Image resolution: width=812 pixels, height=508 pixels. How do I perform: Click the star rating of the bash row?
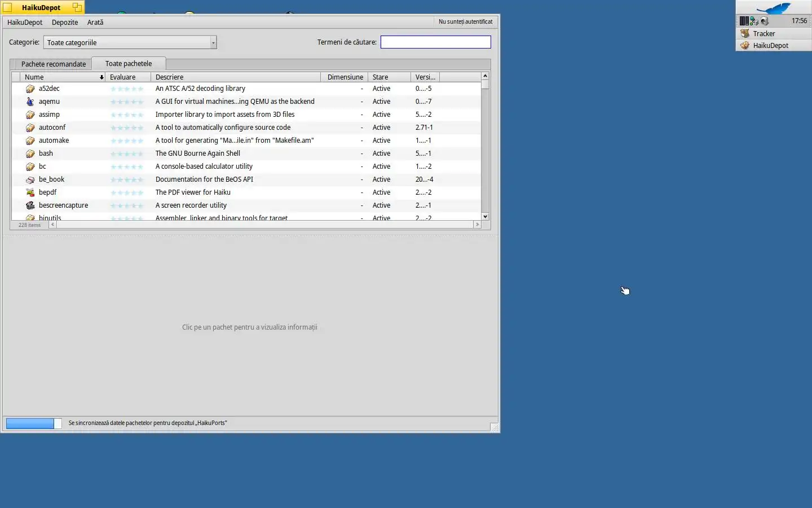pos(127,154)
